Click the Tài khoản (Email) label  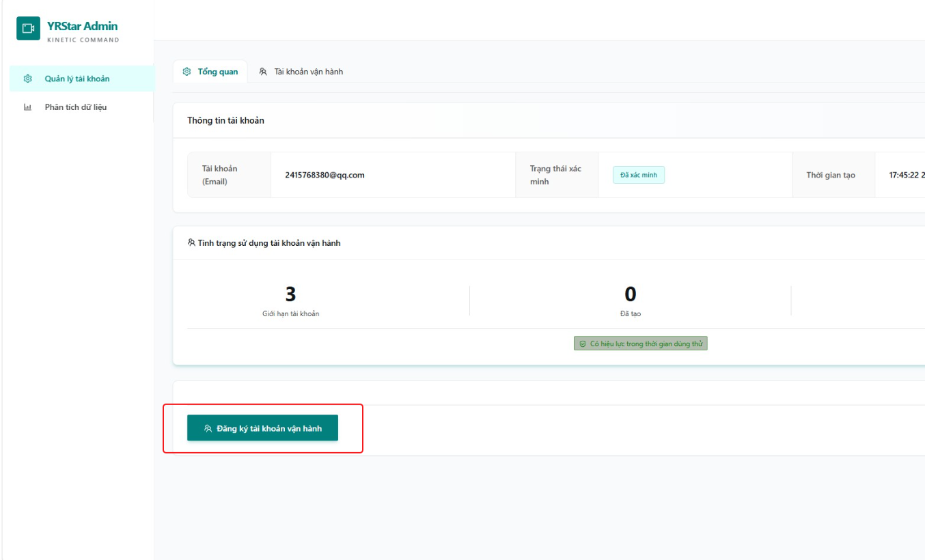pyautogui.click(x=220, y=175)
